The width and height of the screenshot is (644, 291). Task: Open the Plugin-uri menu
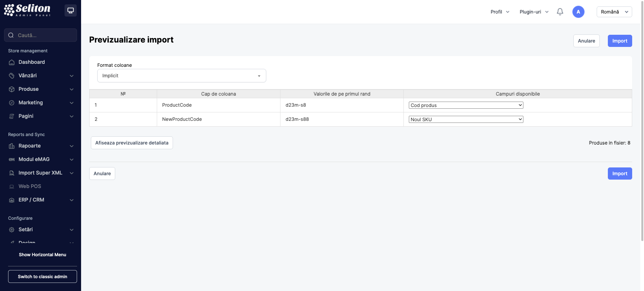tap(534, 12)
